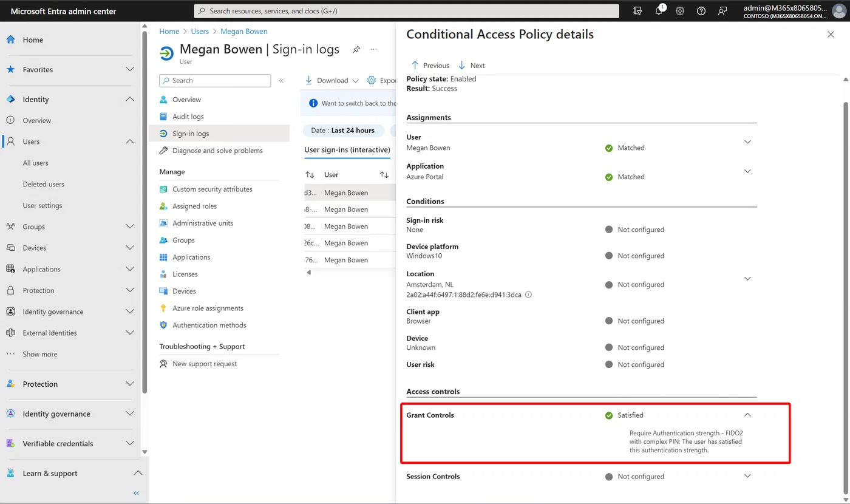Expand the User assignment row
850x504 pixels.
pyautogui.click(x=747, y=142)
